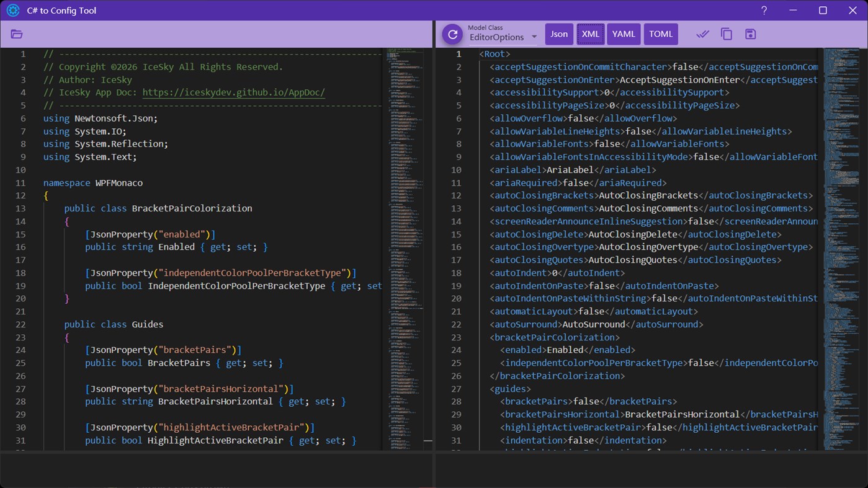Click the XML output vertical scrollbar
Viewport: 868px width, 488px height.
pyautogui.click(x=864, y=248)
